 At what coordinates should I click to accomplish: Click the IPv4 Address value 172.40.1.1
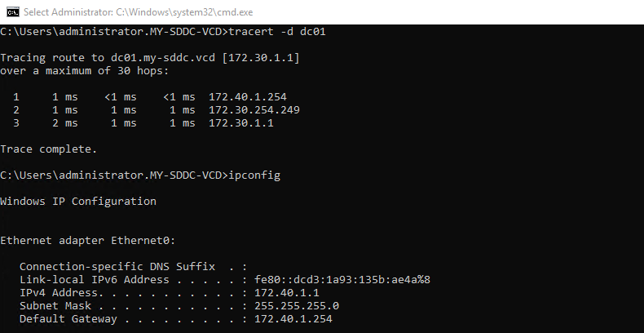coord(287,293)
